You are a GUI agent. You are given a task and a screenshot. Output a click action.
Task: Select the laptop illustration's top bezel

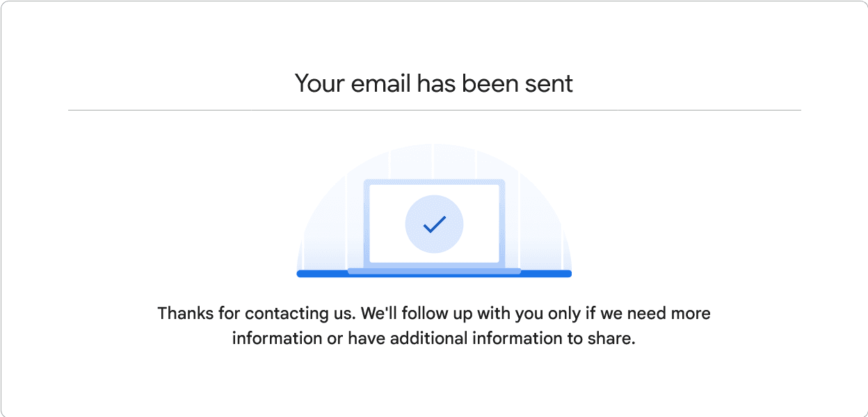pos(434,182)
